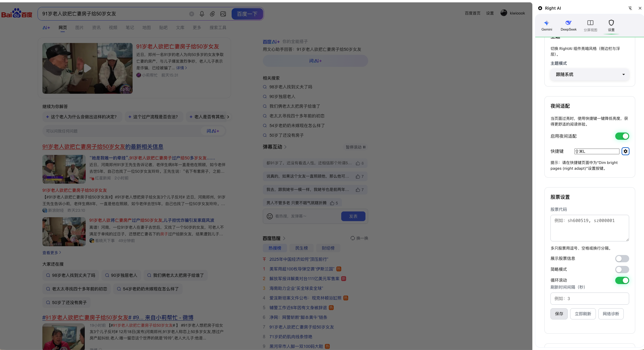The width and height of the screenshot is (644, 350).
Task: Switch to the 图片 tab
Action: pos(79,28)
